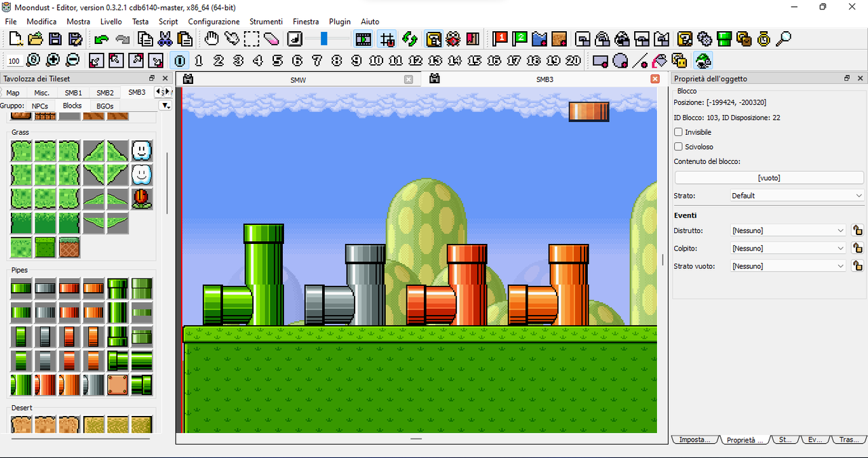Open the Configurazione menu
The image size is (868, 458).
(x=214, y=22)
